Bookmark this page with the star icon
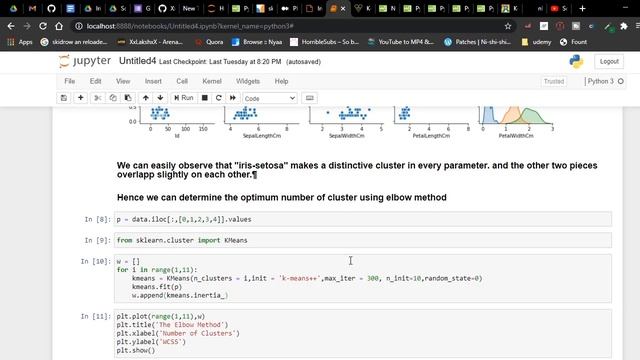The height and width of the screenshot is (360, 640). [508, 26]
